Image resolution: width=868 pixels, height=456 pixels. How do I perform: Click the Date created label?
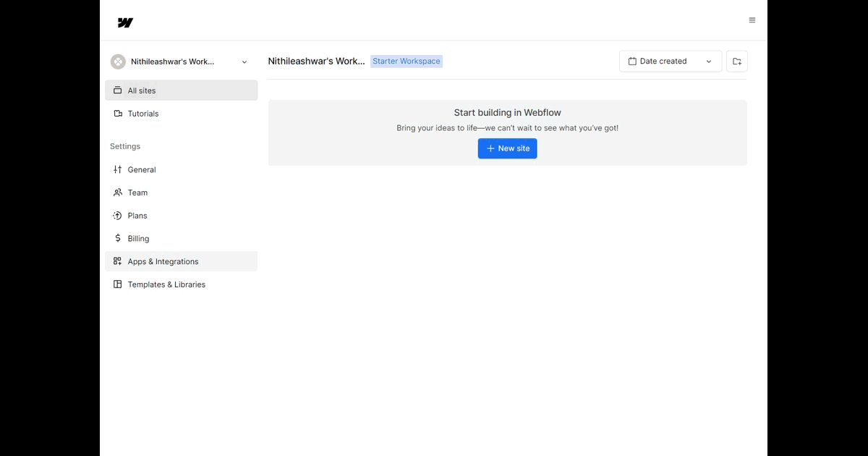pyautogui.click(x=663, y=62)
